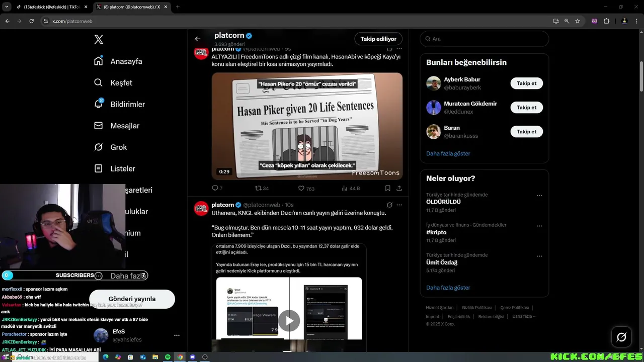The height and width of the screenshot is (362, 644).
Task: Click the browser back arrow
Action: point(7,21)
